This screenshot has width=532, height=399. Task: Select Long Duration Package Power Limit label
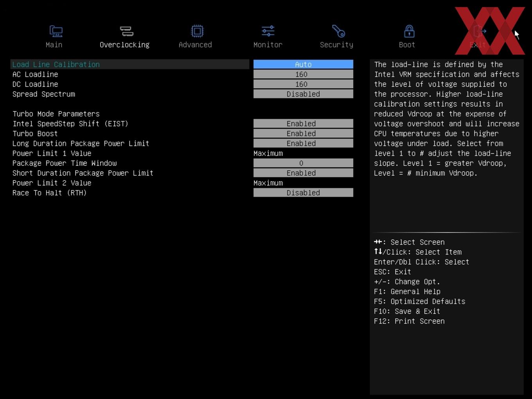pyautogui.click(x=81, y=143)
